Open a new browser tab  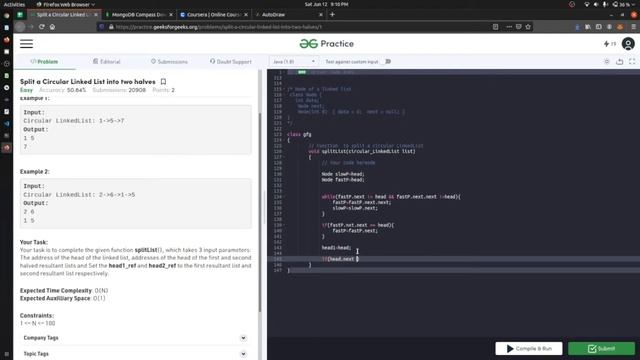point(332,15)
